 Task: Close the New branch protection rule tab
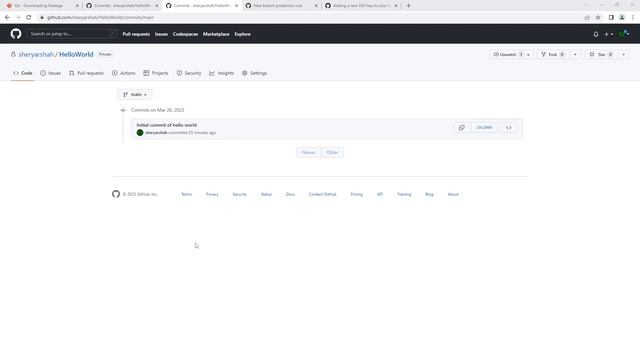coord(316,6)
